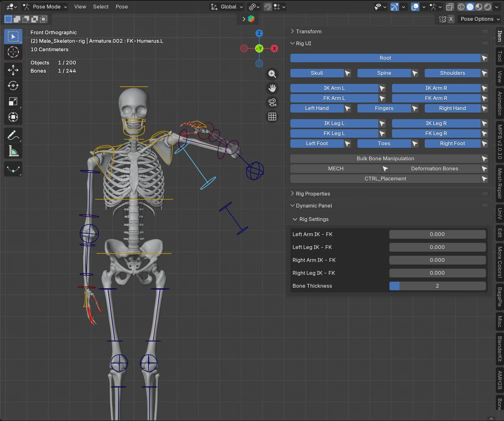Click the zoom magnifier viewport icon
The width and height of the screenshot is (504, 421).
(272, 74)
